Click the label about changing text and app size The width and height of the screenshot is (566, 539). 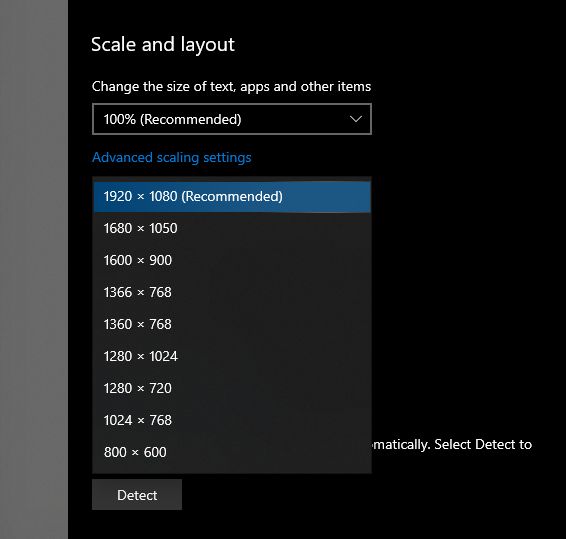[x=231, y=87]
